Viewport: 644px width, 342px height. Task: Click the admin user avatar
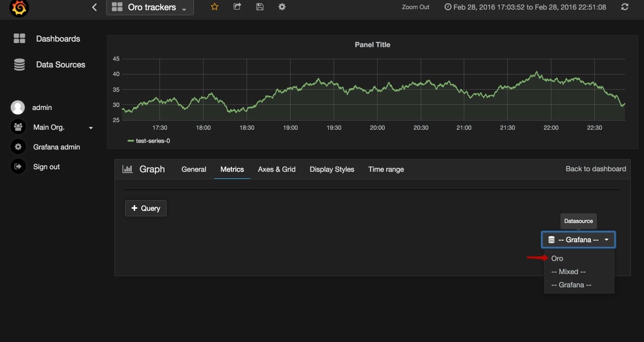18,107
